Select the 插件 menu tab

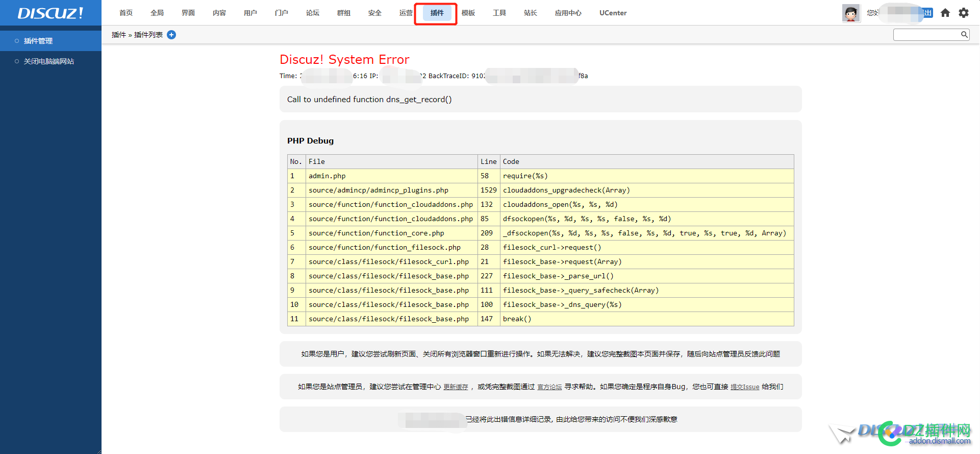coord(437,13)
